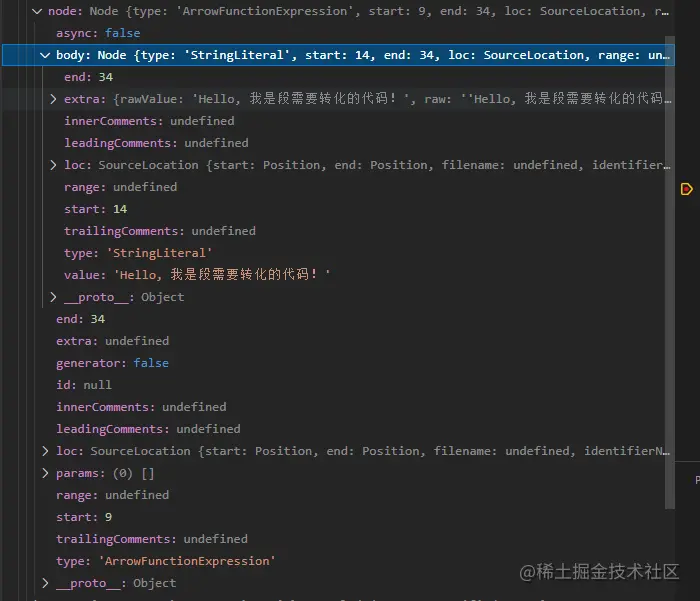Screen dimensions: 700x601
Task: Select range: undefined above start: 14
Action: point(338,187)
